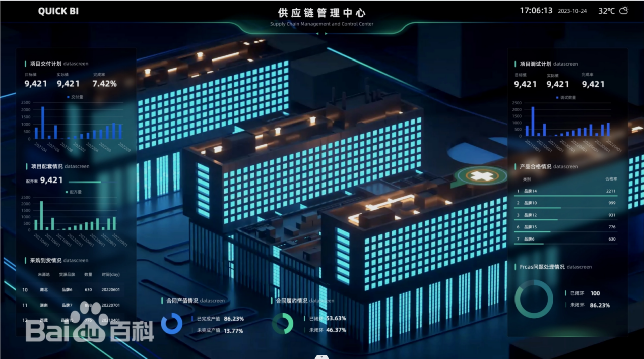Click the 7.42% completion rate value

point(105,84)
